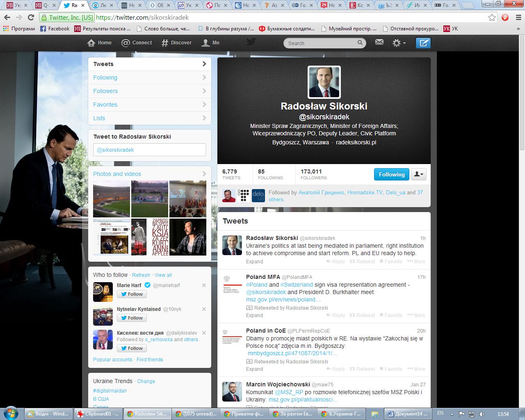This screenshot has height=420, width=525.
Task: Go to the Connect tab
Action: tap(137, 43)
